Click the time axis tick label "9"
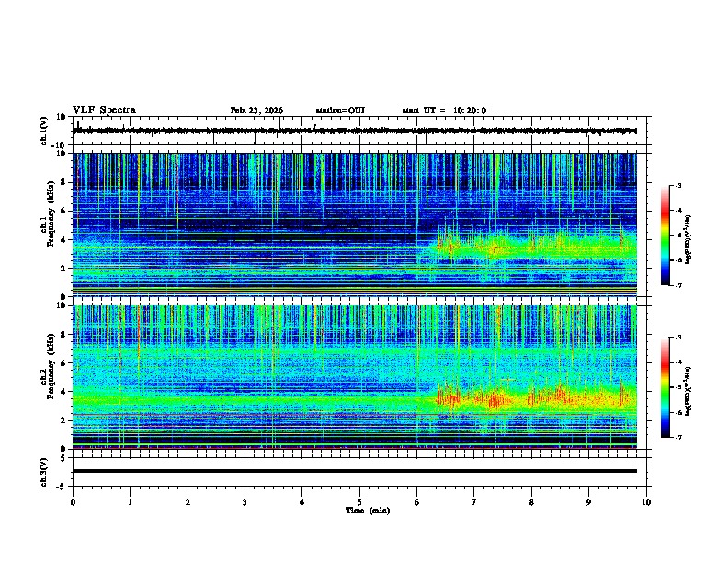Screen dimensions: 728x563 pyautogui.click(x=588, y=502)
